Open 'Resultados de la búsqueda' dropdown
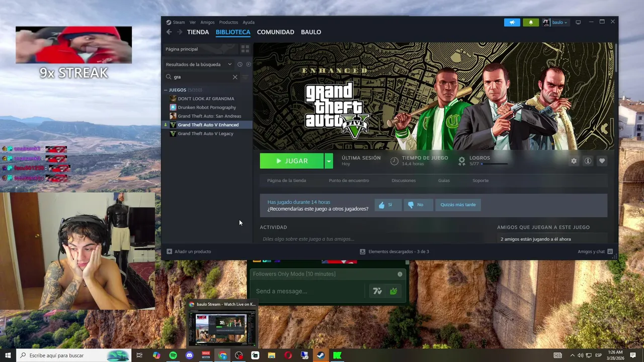The height and width of the screenshot is (362, 644). click(199, 64)
